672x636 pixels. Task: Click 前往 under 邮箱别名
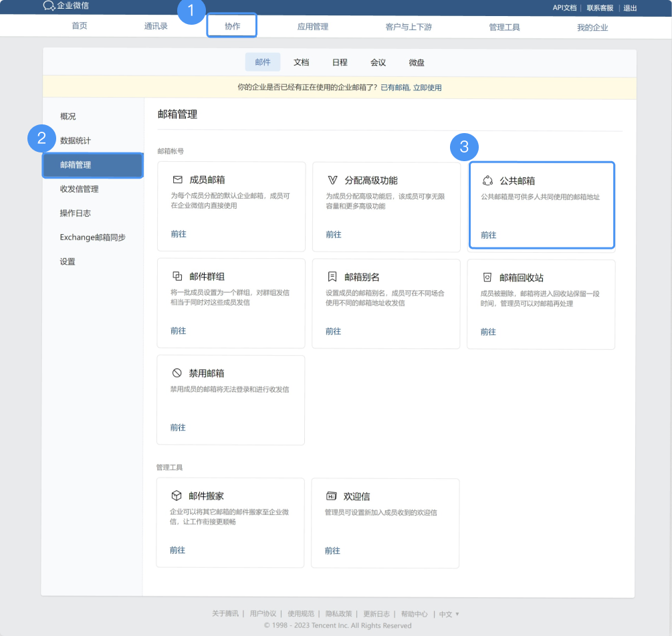[334, 331]
